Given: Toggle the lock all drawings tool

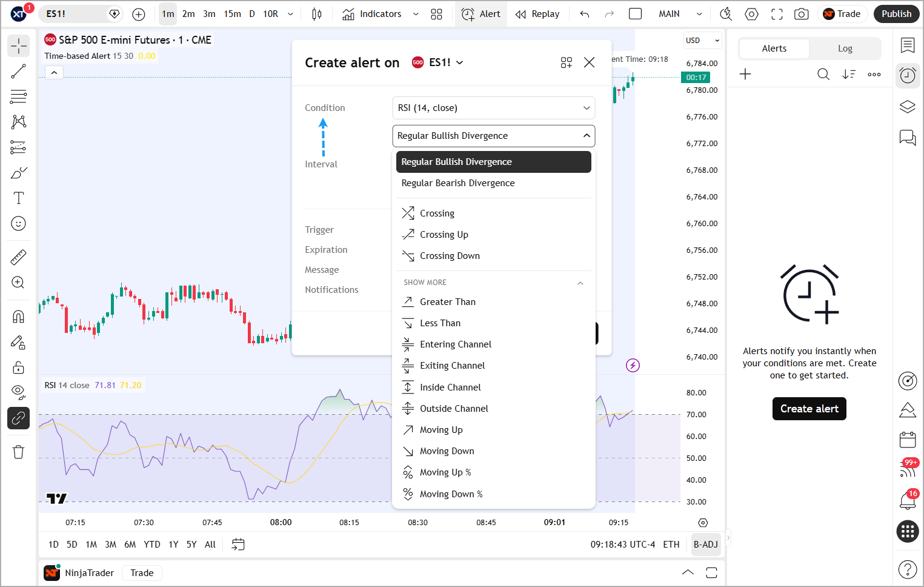Looking at the screenshot, I should pos(18,367).
